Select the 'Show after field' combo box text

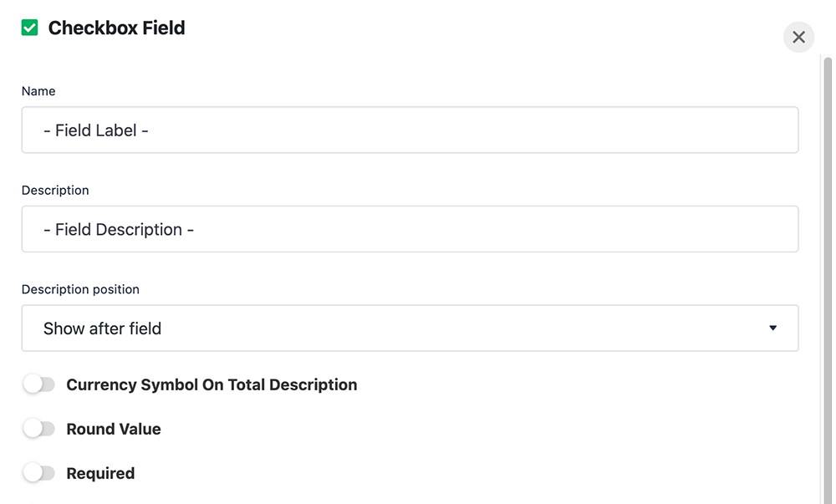tap(102, 328)
